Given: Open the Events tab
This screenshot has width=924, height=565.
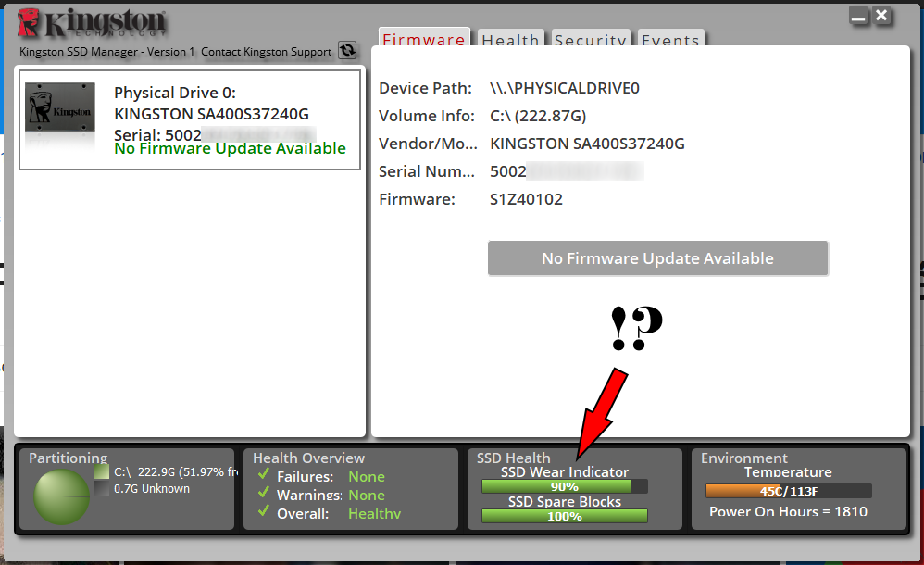Looking at the screenshot, I should [x=670, y=39].
